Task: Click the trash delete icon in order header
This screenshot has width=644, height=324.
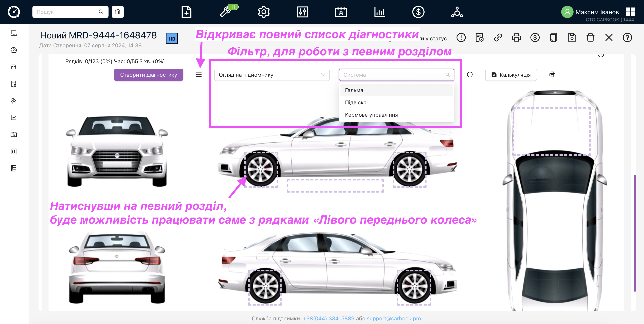Action: coord(590,37)
